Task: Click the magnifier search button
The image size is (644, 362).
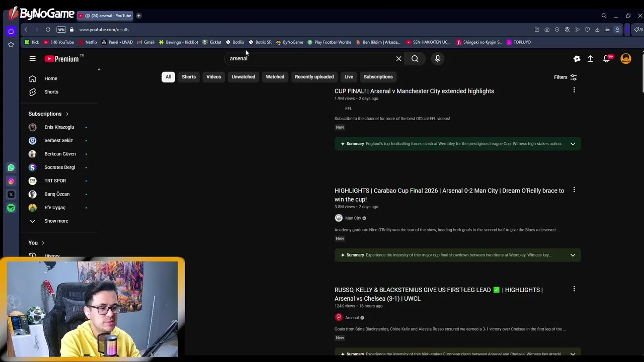Action: [415, 59]
